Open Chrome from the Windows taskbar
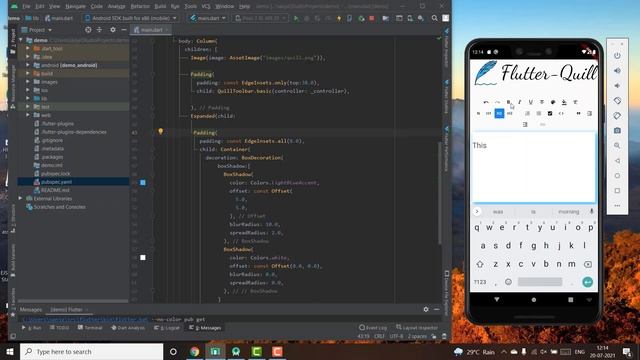640x360 pixels. [194, 351]
